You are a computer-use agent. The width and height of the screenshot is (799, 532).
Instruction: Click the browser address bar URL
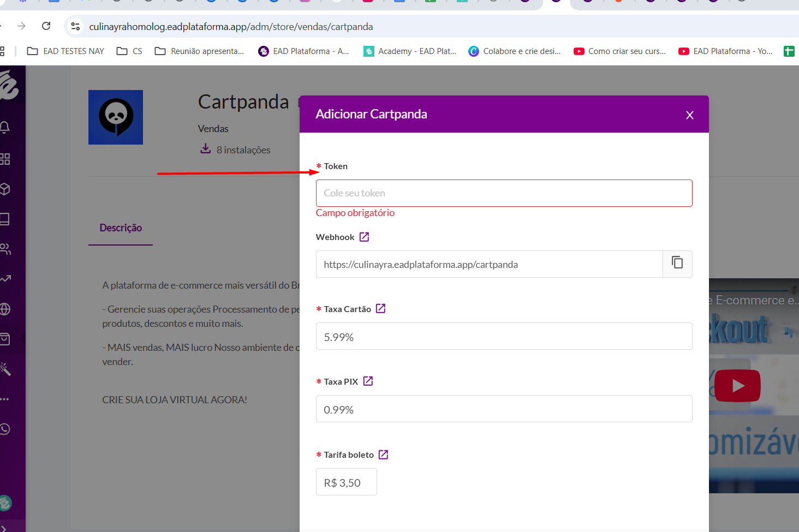click(231, 27)
